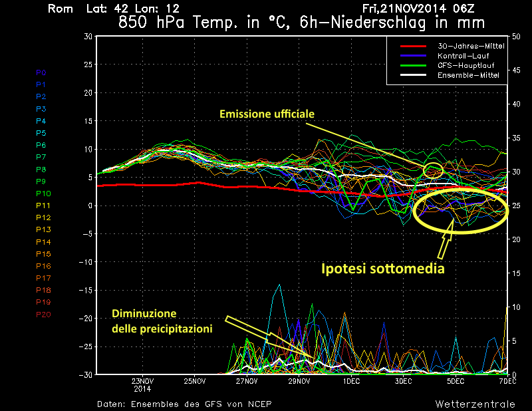Click the '-25' temperature axis value
The image size is (532, 411).
pos(86,347)
